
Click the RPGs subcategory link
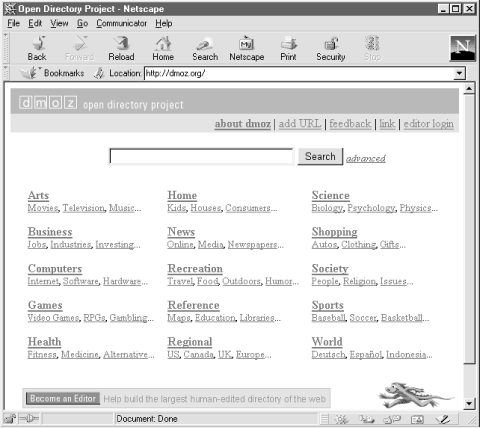(x=94, y=318)
